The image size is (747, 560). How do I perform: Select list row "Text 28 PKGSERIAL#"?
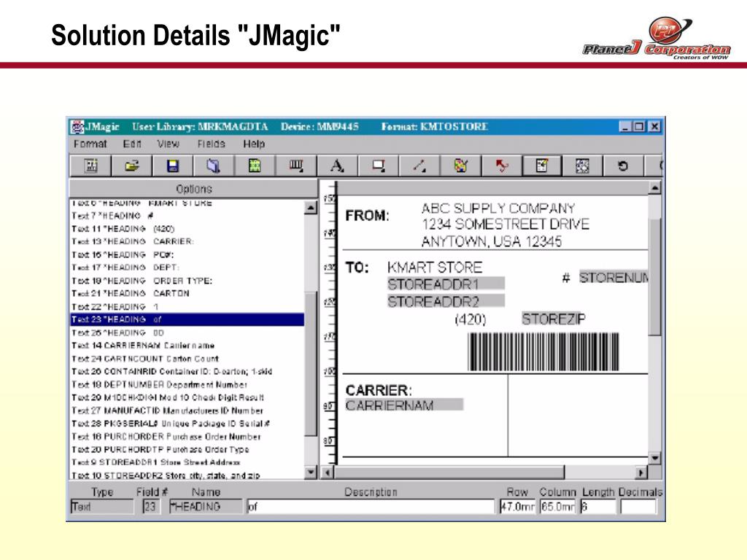(187, 424)
